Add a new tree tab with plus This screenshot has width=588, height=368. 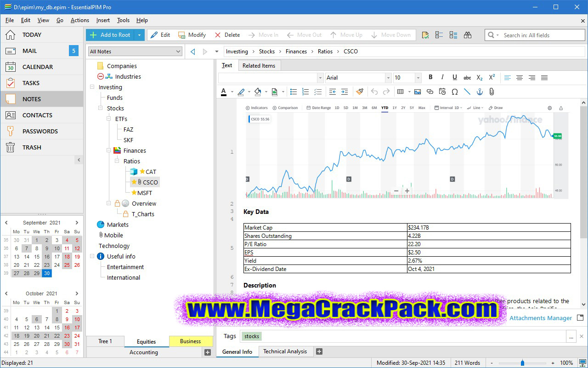click(208, 352)
